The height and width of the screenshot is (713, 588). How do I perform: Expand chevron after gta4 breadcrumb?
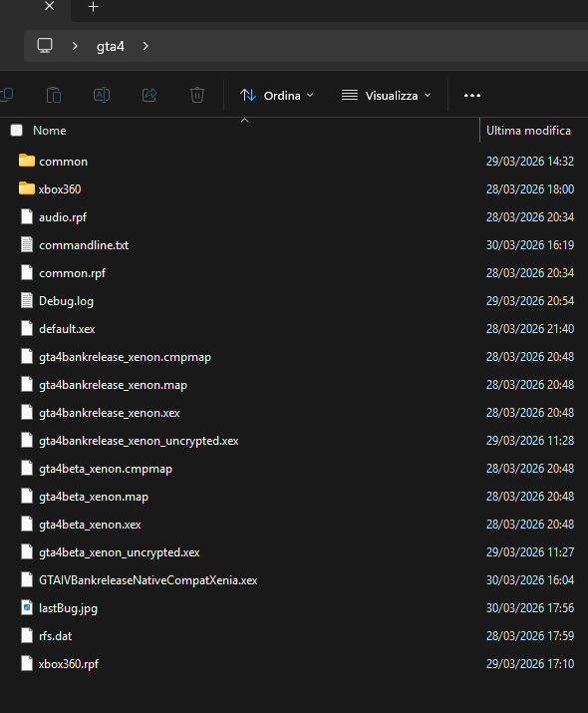pos(146,46)
